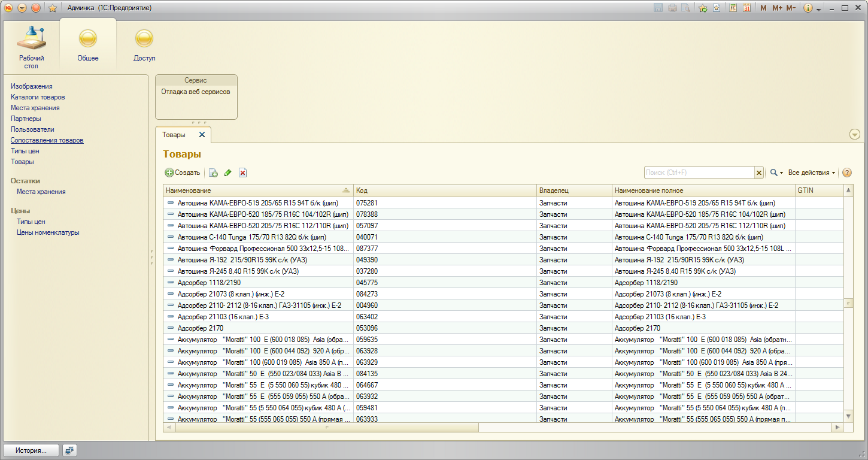Click the windows icon beside История
The width and height of the screenshot is (868, 460).
coord(69,450)
